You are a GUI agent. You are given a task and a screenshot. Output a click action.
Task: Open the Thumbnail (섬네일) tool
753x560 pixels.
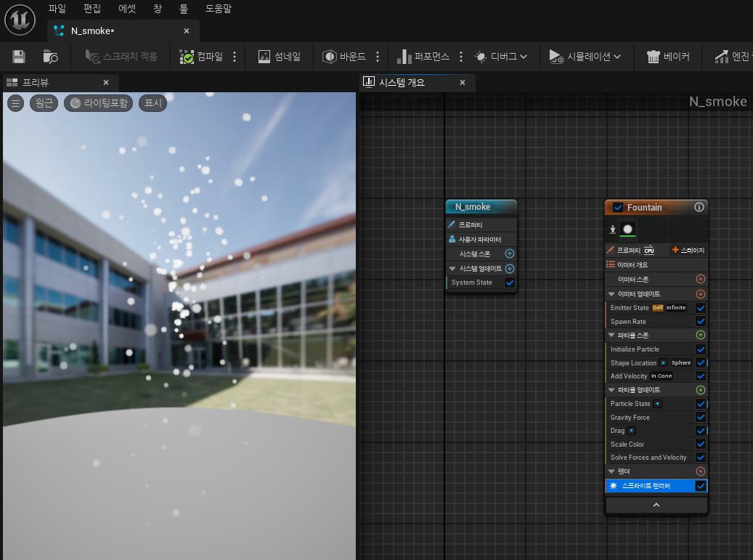(x=279, y=57)
